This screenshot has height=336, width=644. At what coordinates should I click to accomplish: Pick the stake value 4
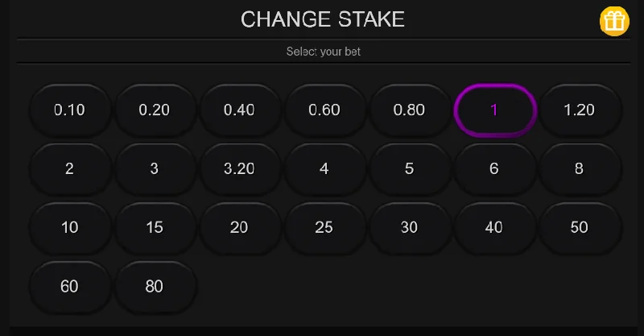324,168
